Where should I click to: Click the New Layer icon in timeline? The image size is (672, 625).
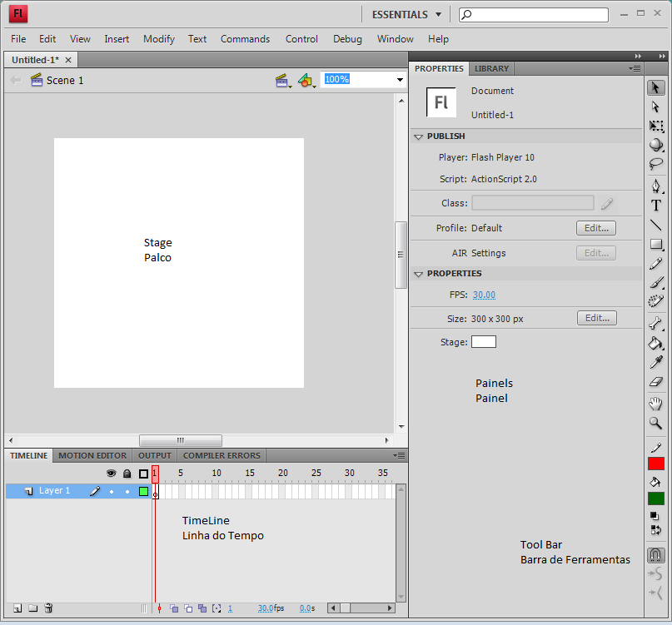tap(17, 608)
